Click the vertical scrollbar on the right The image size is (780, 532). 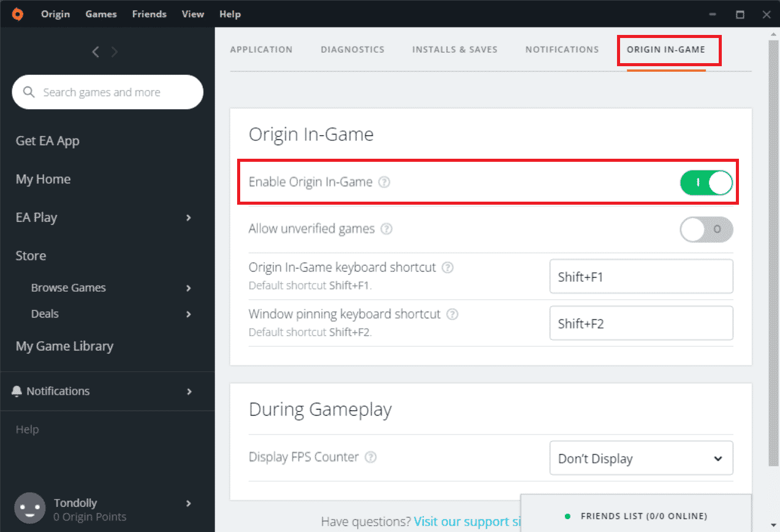pyautogui.click(x=774, y=245)
